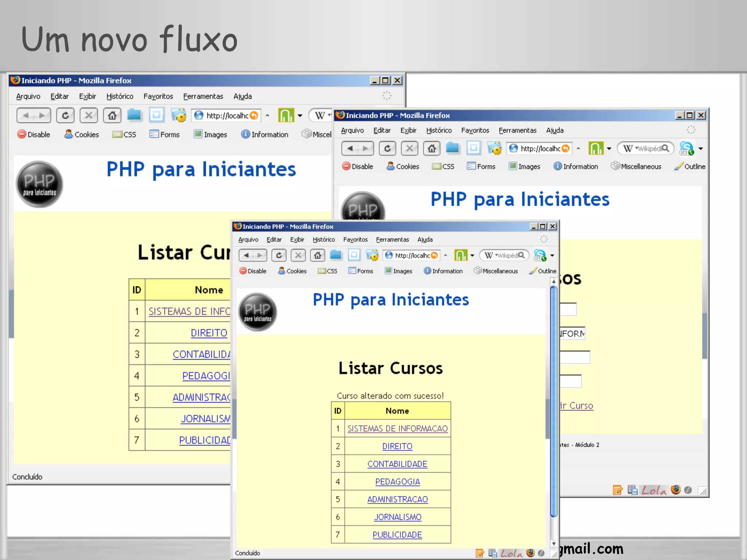Image resolution: width=747 pixels, height=560 pixels.
Task: Go to Home in front Firefox window
Action: click(318, 255)
